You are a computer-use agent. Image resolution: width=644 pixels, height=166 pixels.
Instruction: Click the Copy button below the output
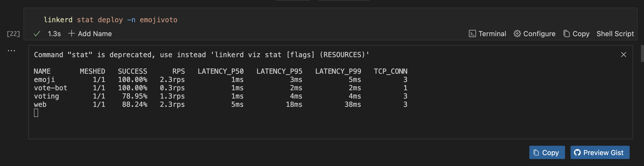point(547,152)
